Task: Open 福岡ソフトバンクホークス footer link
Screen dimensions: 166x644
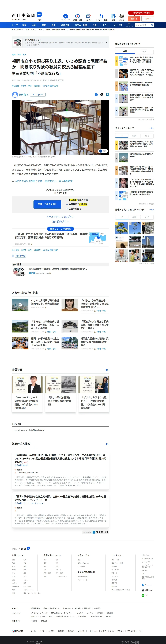Action: pos(32,593)
